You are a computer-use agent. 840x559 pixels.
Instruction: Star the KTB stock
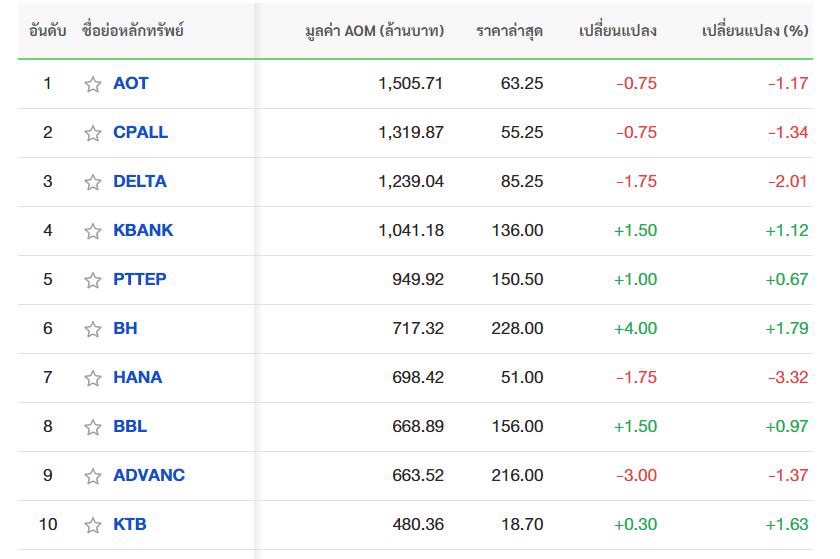click(93, 525)
